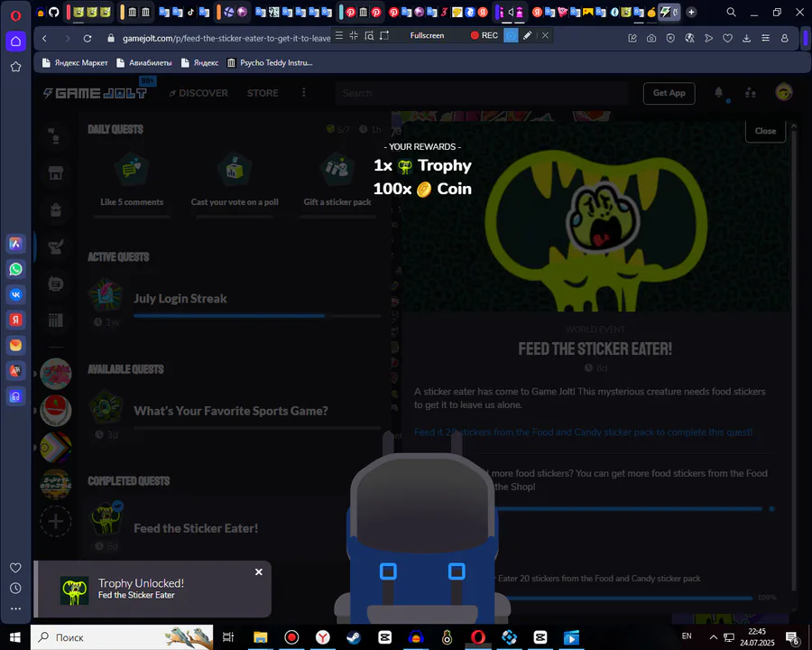Switch to the TikTok browser tab
This screenshot has width=812, height=650.
pos(190,12)
